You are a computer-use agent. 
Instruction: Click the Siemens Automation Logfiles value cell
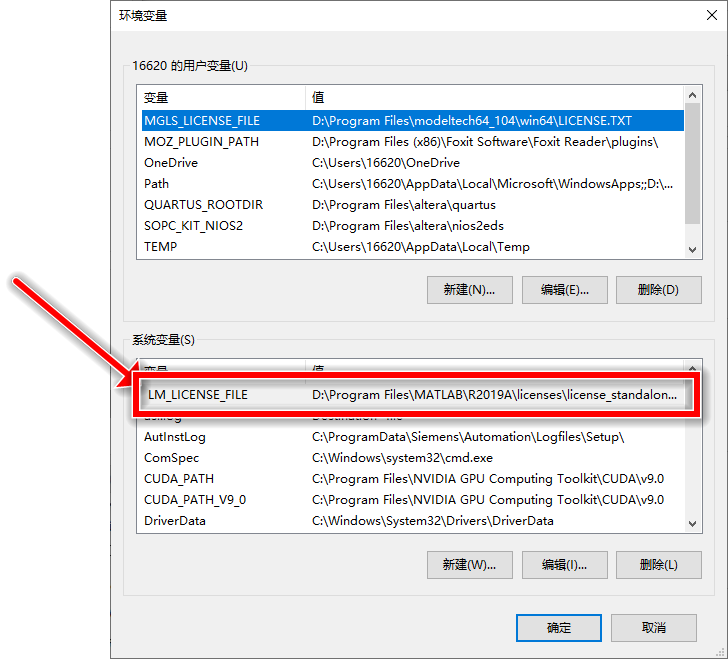pos(468,437)
